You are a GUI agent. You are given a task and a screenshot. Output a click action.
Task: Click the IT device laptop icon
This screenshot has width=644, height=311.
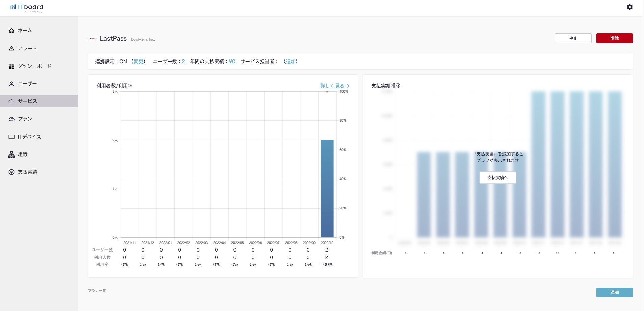(11, 137)
